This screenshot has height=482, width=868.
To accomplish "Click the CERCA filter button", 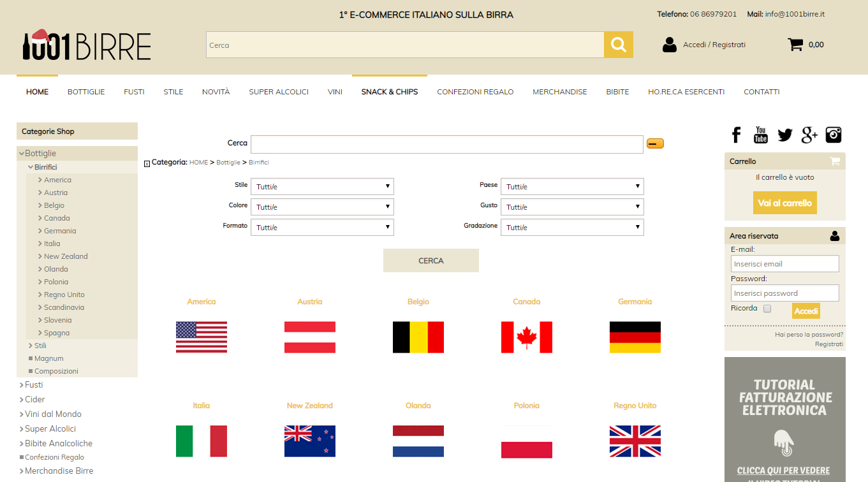I will [x=431, y=261].
